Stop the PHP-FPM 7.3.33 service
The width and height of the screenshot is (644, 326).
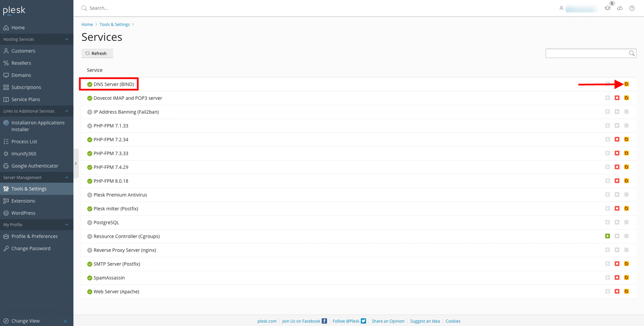pos(617,153)
